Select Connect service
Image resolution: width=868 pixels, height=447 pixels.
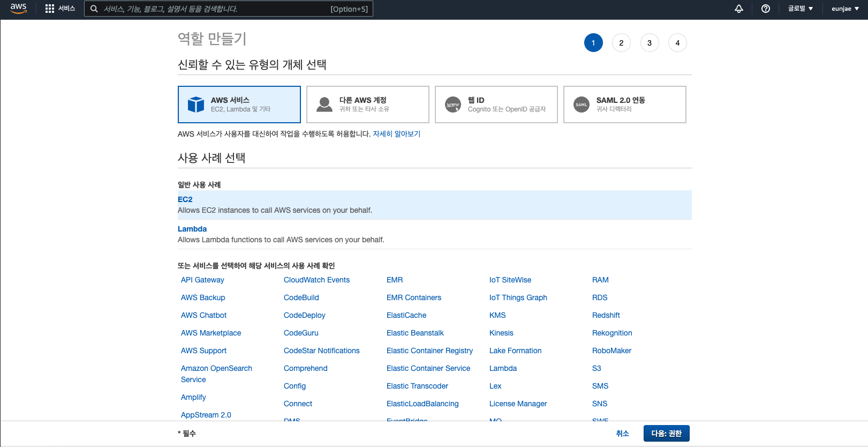click(x=298, y=404)
